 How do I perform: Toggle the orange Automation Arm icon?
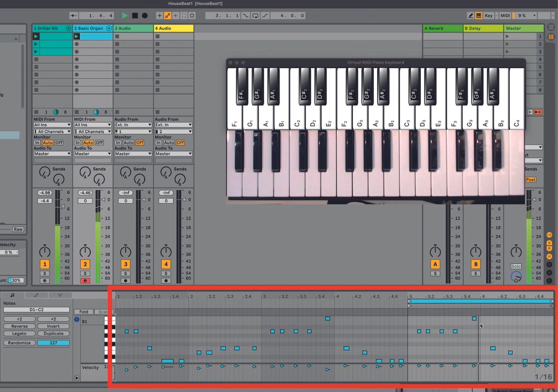coord(168,15)
